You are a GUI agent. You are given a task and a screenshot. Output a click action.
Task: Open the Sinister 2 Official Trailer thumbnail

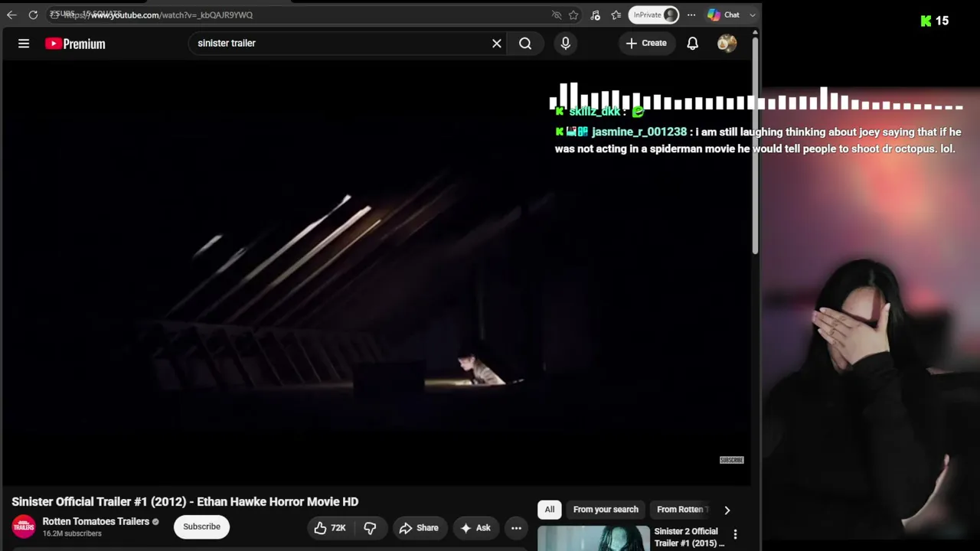(x=593, y=539)
